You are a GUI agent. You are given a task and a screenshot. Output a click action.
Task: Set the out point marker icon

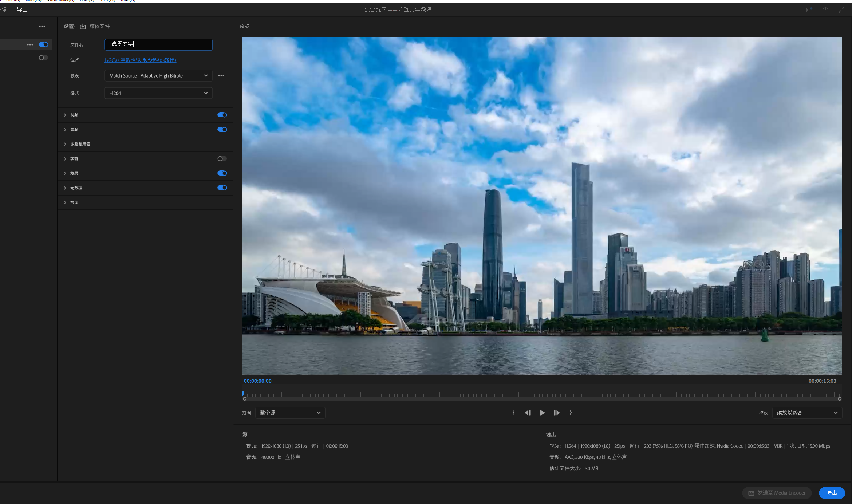coord(571,413)
